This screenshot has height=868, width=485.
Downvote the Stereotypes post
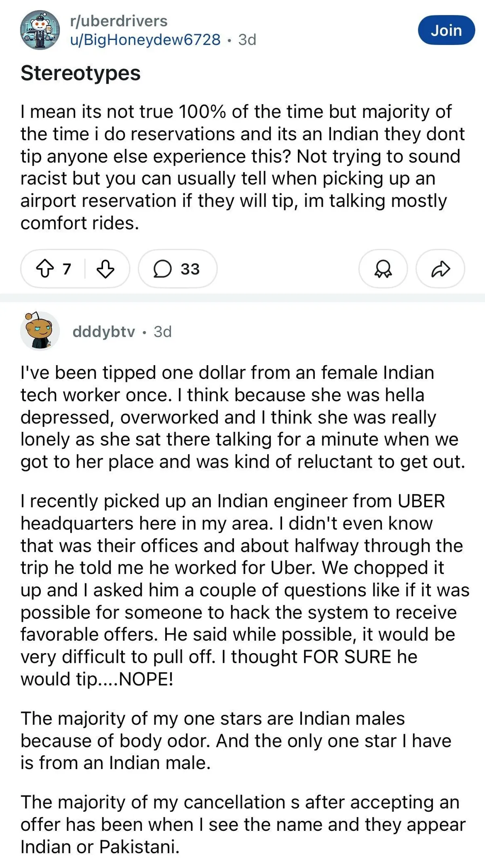(x=105, y=269)
